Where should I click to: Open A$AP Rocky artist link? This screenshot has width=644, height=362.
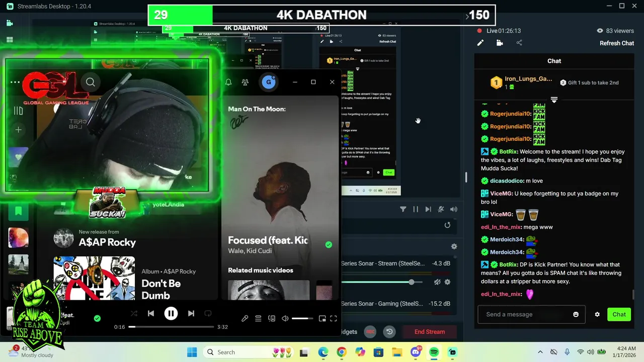(107, 242)
